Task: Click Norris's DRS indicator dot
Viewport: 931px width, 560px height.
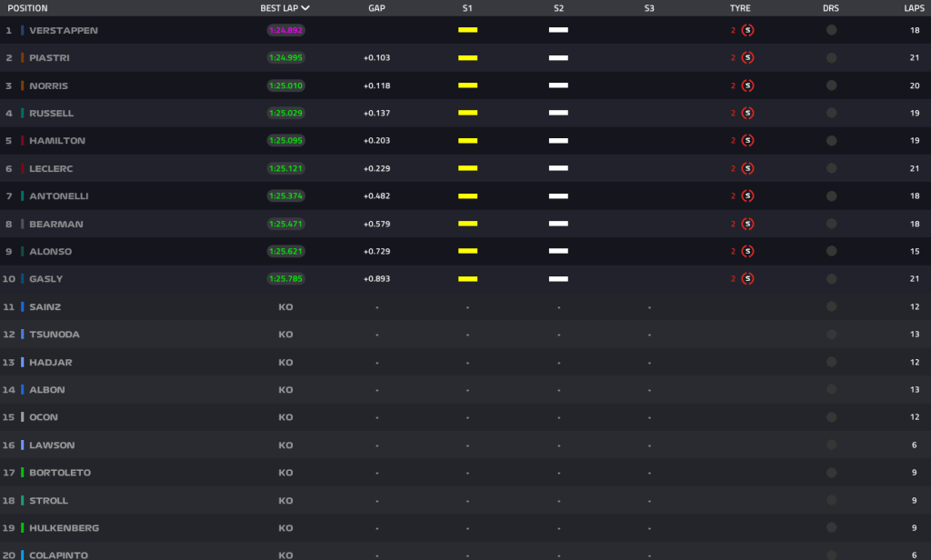Action: pyautogui.click(x=831, y=85)
